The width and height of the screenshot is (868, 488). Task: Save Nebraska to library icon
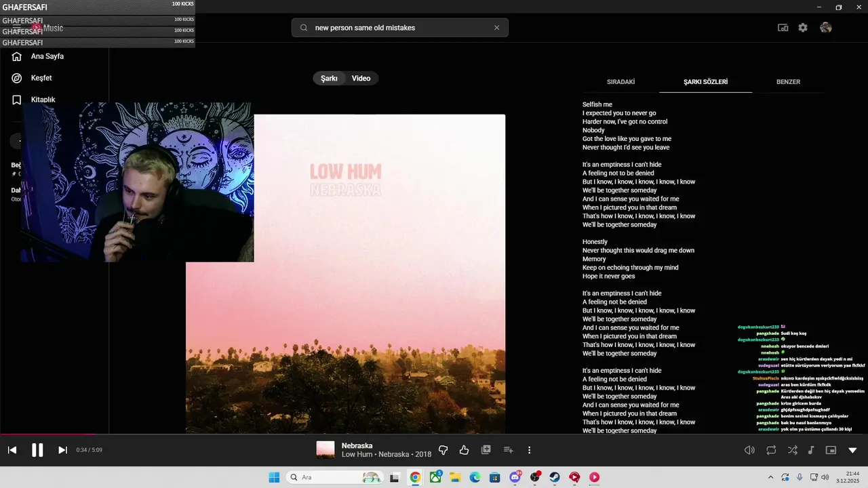tap(486, 450)
